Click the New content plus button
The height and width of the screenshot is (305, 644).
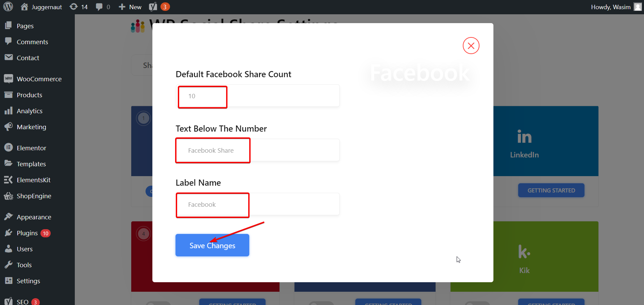click(x=130, y=7)
